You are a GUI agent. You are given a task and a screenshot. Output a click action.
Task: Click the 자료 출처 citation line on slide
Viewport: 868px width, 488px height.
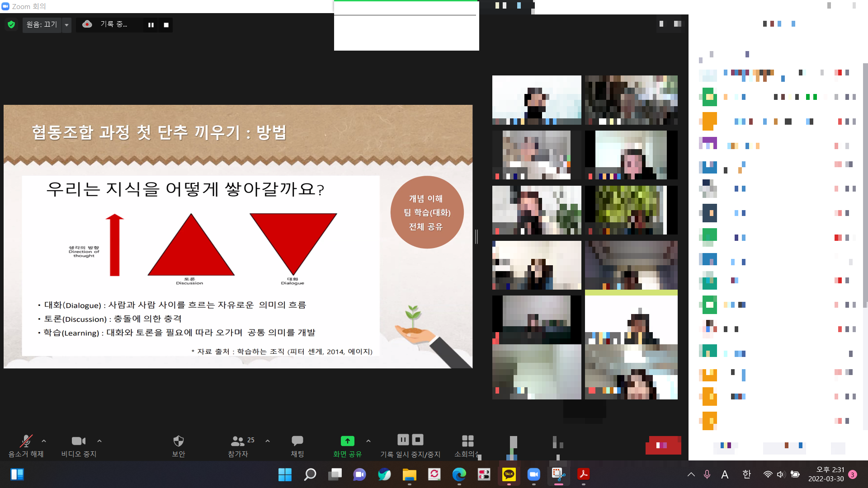click(282, 352)
